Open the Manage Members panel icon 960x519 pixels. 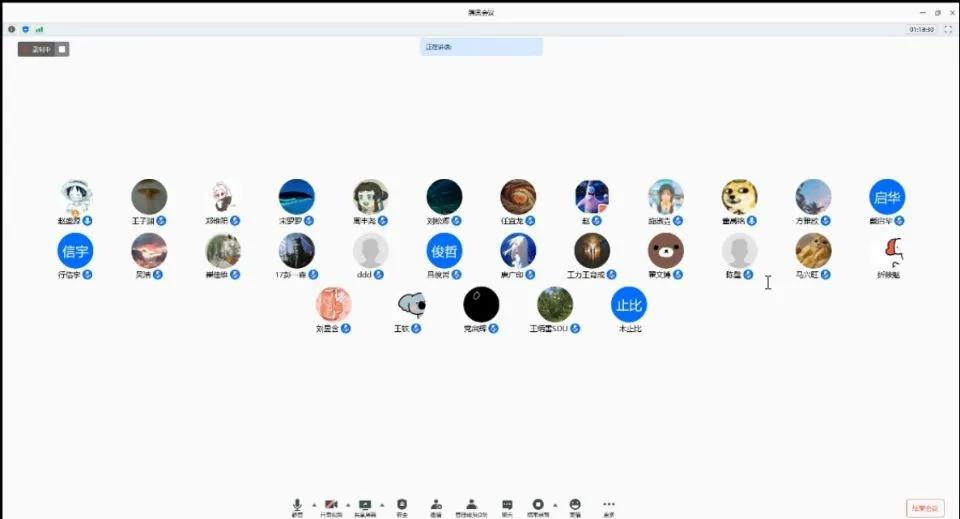click(471, 506)
